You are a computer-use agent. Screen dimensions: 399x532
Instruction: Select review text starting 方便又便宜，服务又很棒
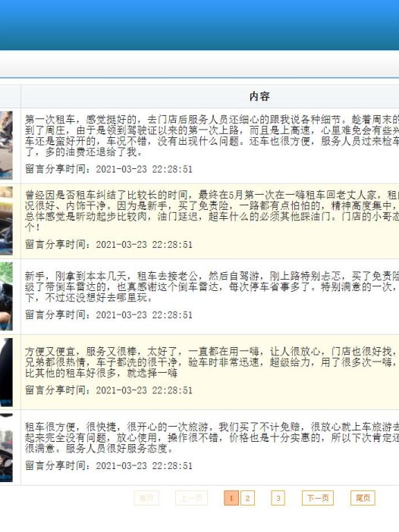click(x=212, y=362)
